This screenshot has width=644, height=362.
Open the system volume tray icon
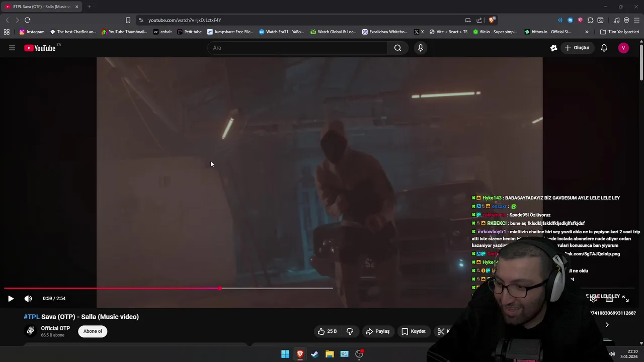point(612,354)
